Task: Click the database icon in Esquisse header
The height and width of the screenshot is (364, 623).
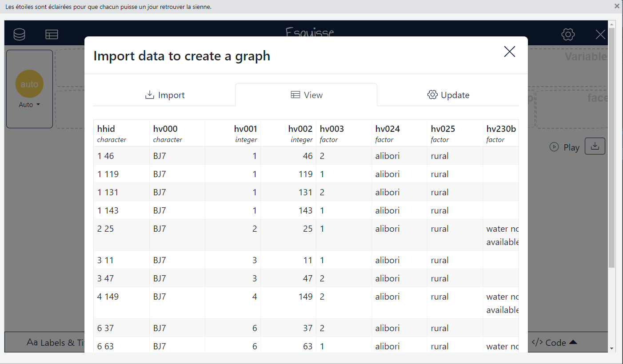Action: (19, 34)
